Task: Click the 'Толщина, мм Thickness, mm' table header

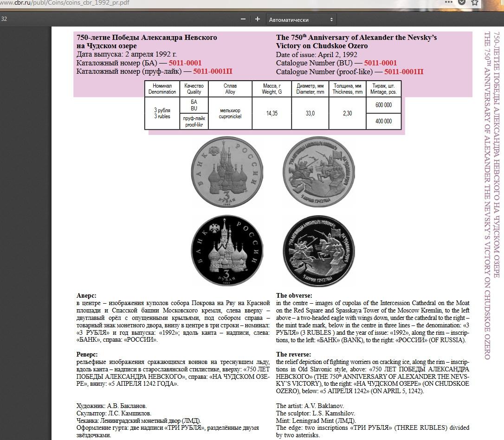Action: pos(347,89)
